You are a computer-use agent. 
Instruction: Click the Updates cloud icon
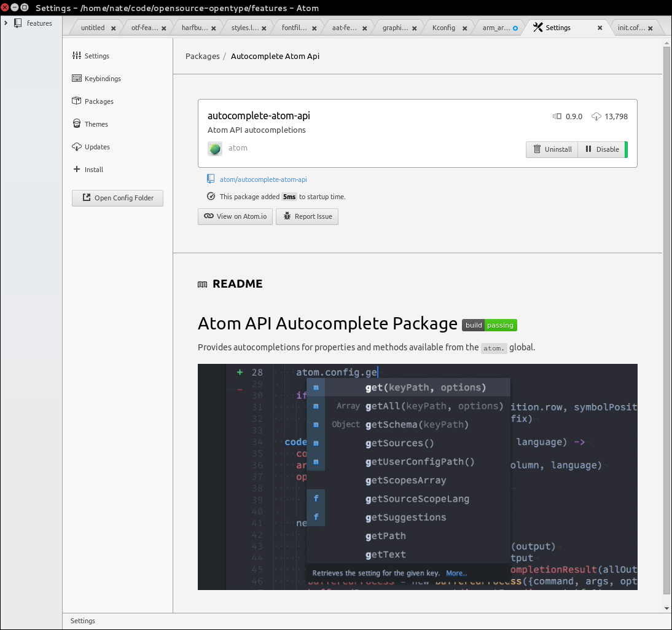pos(77,147)
